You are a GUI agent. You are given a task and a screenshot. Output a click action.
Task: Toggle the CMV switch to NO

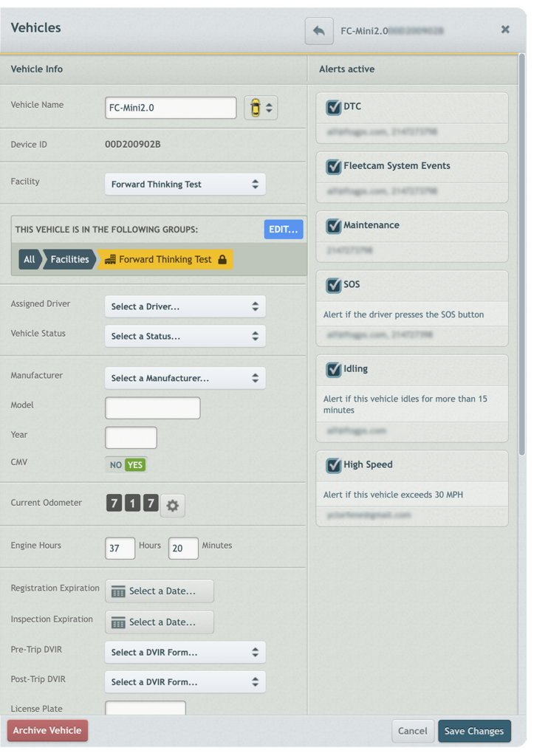pyautogui.click(x=116, y=465)
